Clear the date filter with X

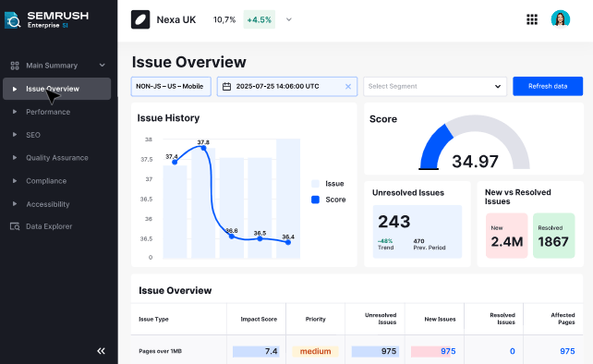click(x=348, y=87)
